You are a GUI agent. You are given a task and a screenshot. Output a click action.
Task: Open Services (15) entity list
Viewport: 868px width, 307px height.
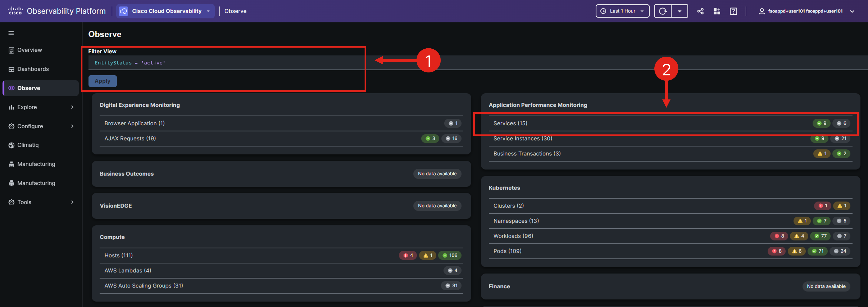(x=510, y=123)
